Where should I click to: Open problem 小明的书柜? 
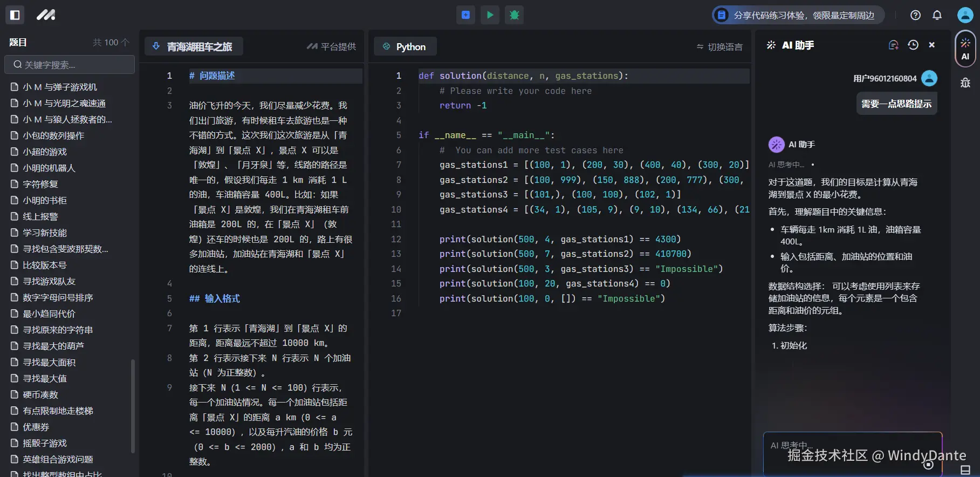click(44, 200)
